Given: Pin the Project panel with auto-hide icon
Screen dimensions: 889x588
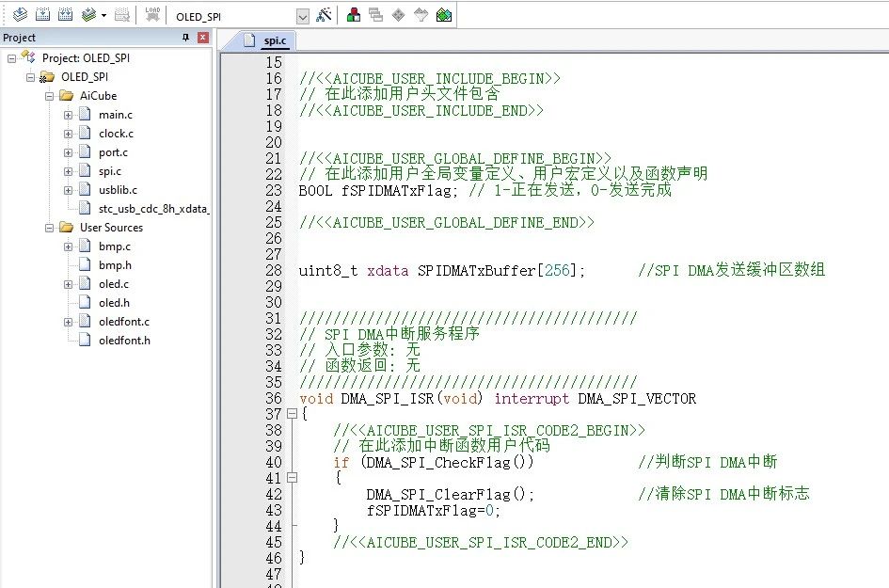Looking at the screenshot, I should 185,38.
